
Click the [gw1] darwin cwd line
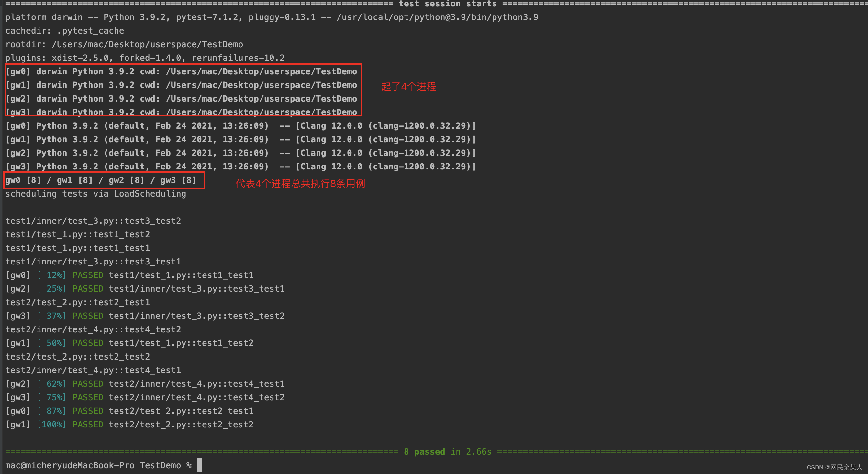click(181, 85)
